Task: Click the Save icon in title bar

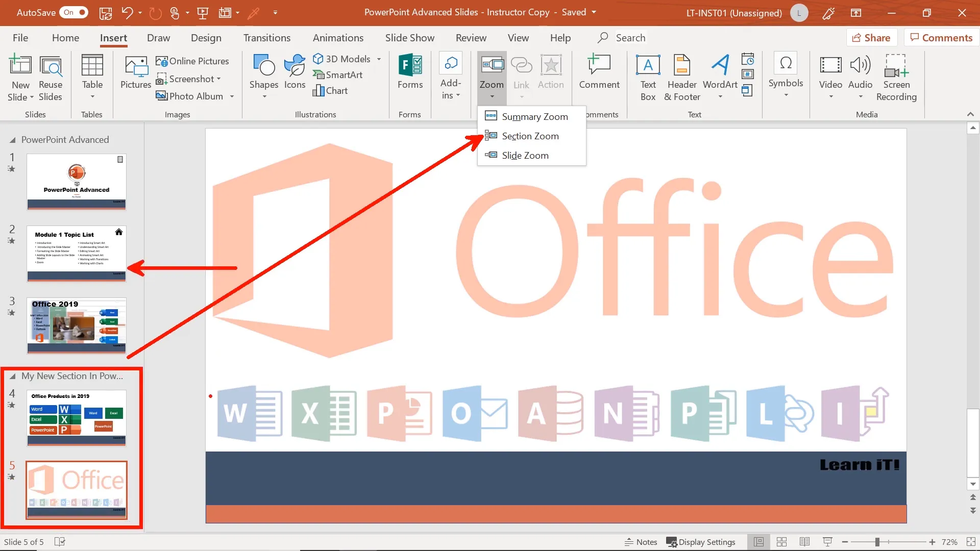Action: click(106, 13)
